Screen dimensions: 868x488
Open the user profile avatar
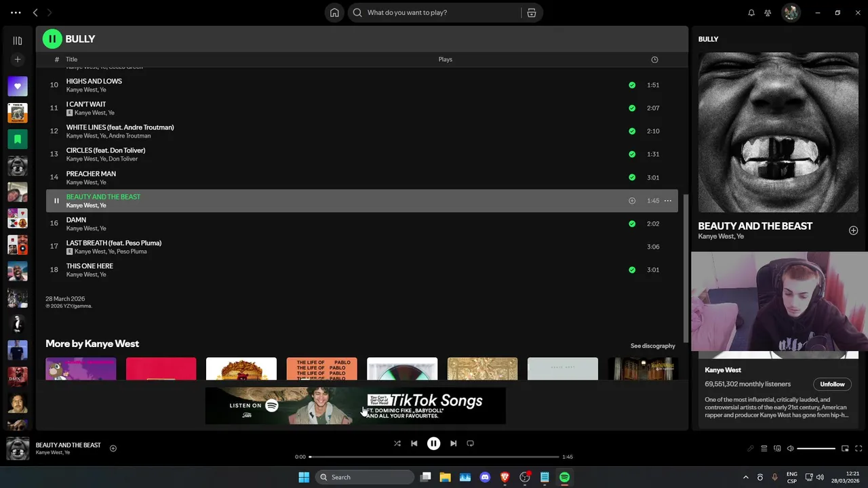[x=791, y=12]
